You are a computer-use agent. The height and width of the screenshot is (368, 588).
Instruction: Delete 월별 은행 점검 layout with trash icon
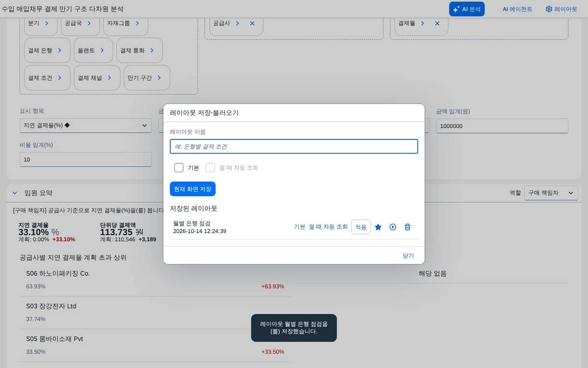click(x=407, y=227)
